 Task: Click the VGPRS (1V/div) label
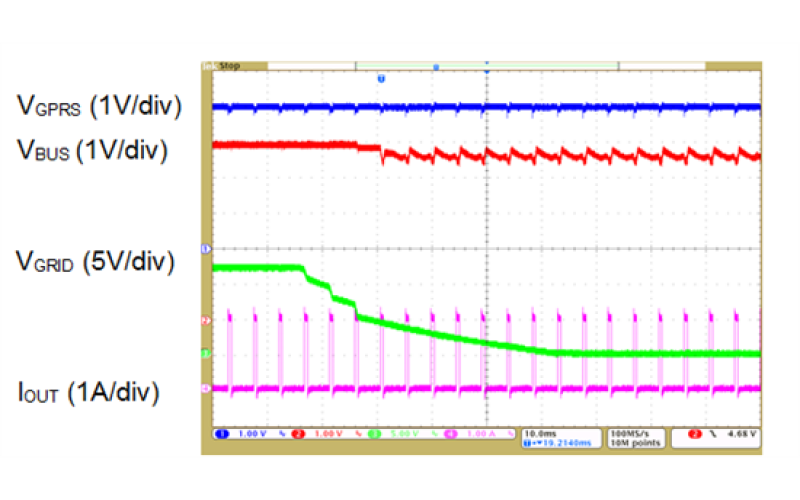tap(98, 106)
